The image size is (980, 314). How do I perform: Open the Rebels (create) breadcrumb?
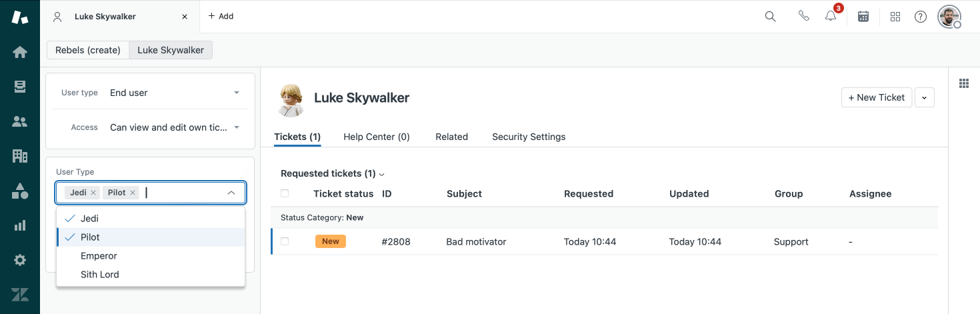click(88, 50)
